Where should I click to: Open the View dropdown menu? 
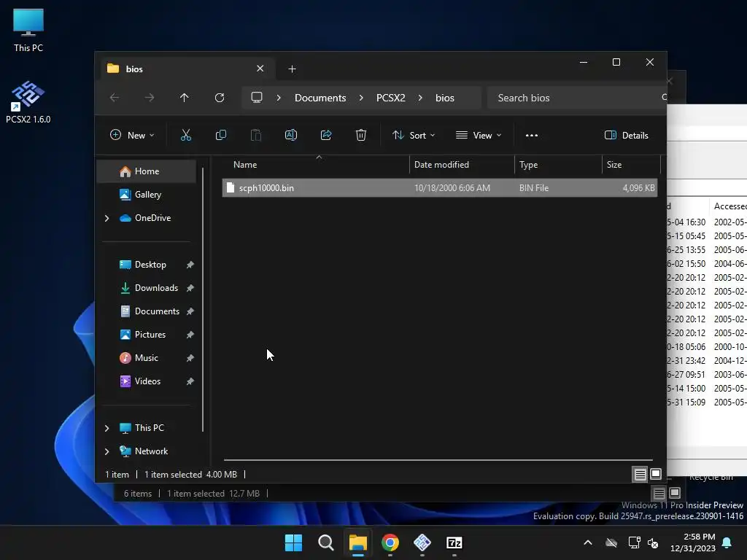click(x=479, y=135)
